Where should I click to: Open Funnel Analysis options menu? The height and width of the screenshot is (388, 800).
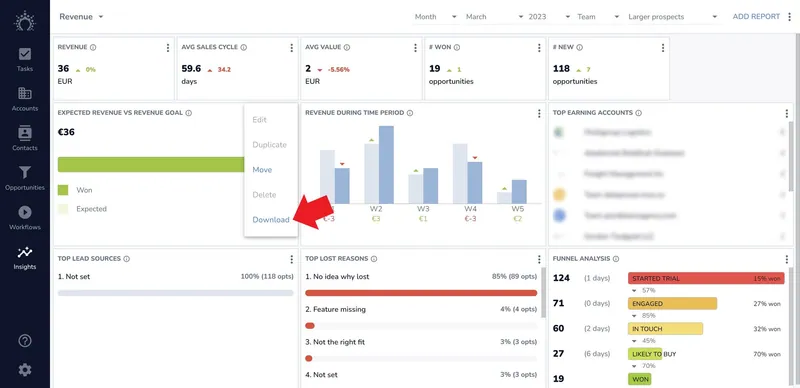[786, 259]
